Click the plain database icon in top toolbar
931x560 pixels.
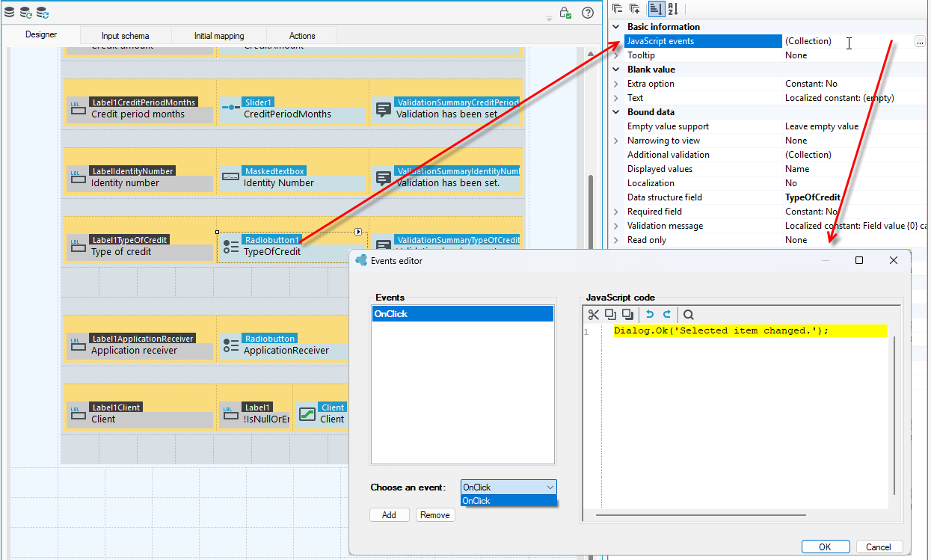coord(10,13)
